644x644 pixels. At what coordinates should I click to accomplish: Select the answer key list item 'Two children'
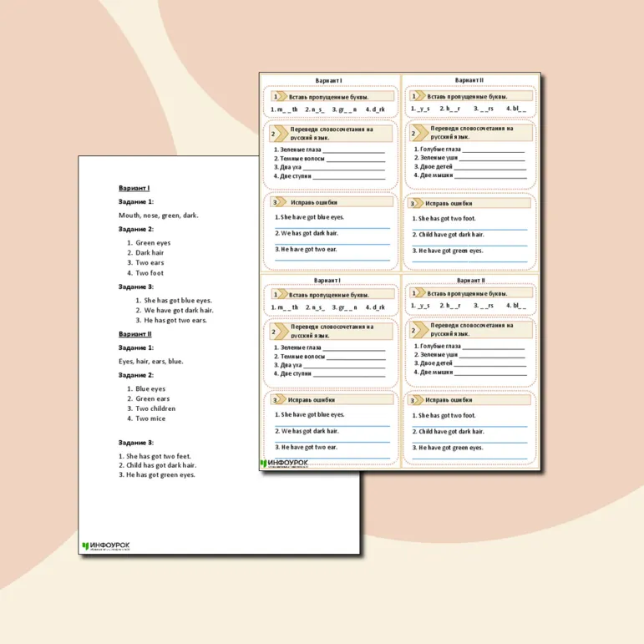pyautogui.click(x=155, y=408)
